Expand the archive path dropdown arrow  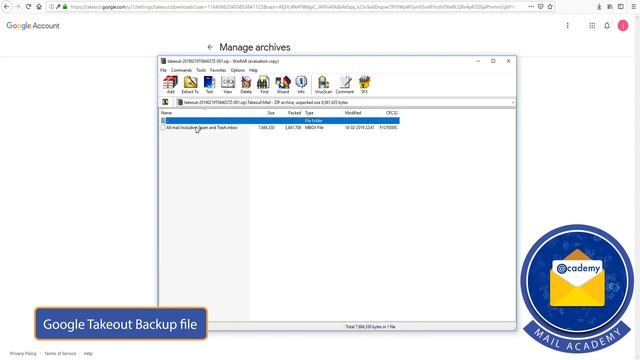513,102
